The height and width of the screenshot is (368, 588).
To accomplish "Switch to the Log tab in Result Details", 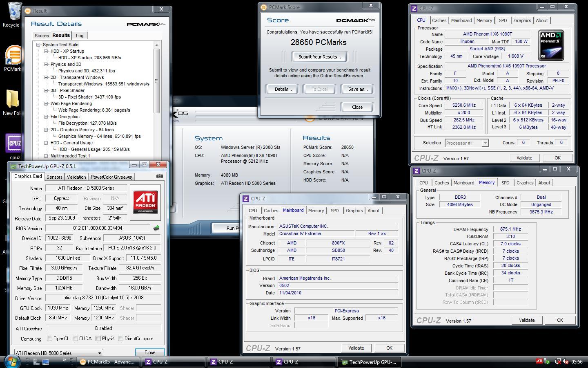I will click(x=80, y=36).
